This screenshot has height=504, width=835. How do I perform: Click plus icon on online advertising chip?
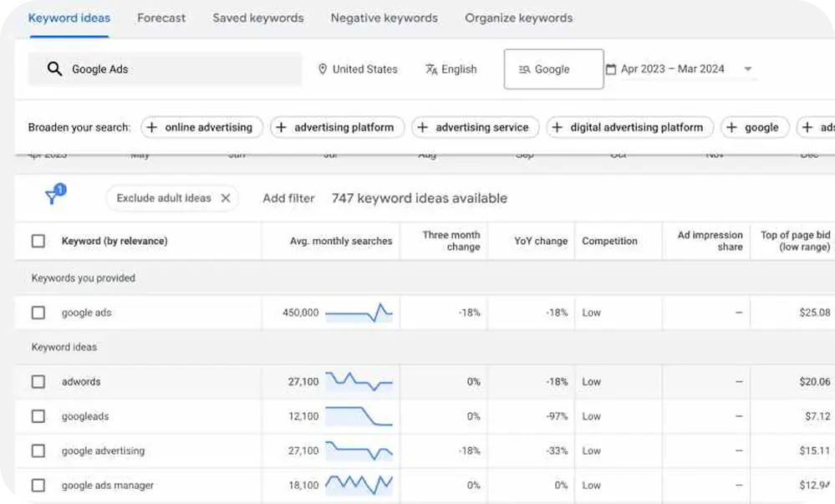(152, 127)
